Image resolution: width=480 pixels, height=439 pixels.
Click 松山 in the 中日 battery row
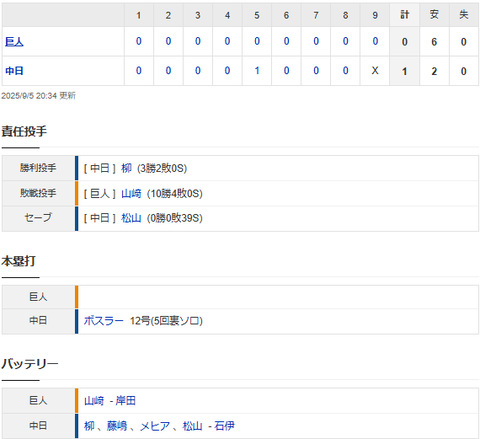click(x=192, y=426)
